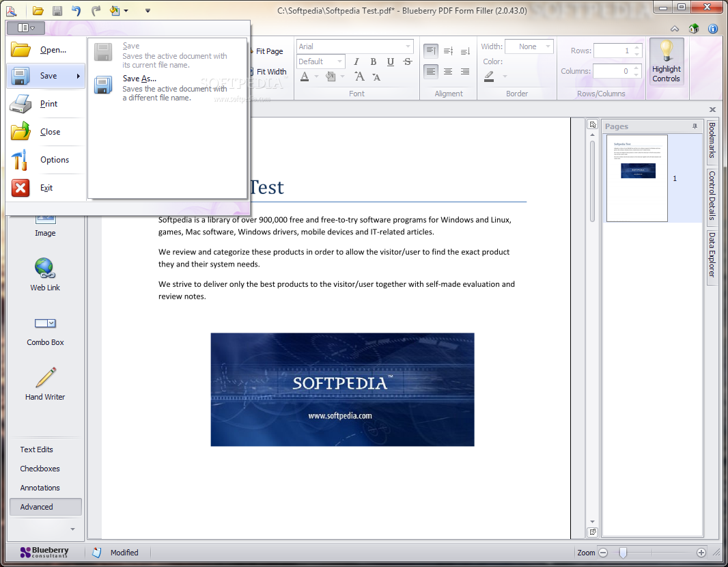The image size is (728, 567).
Task: Choose Close from the application menu
Action: click(x=46, y=131)
